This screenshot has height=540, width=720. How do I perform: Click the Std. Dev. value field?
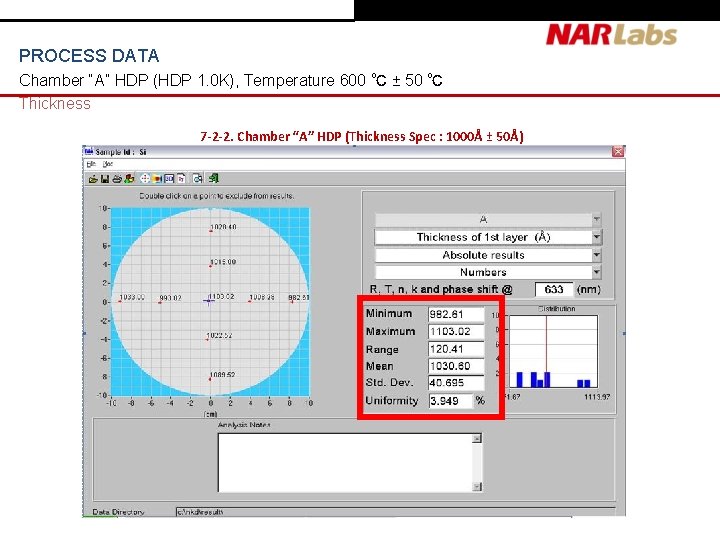pyautogui.click(x=456, y=382)
